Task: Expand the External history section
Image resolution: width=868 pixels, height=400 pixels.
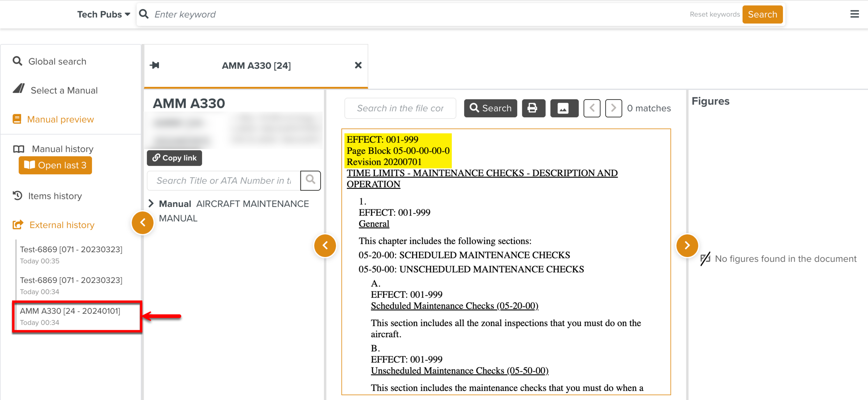Action: point(61,225)
